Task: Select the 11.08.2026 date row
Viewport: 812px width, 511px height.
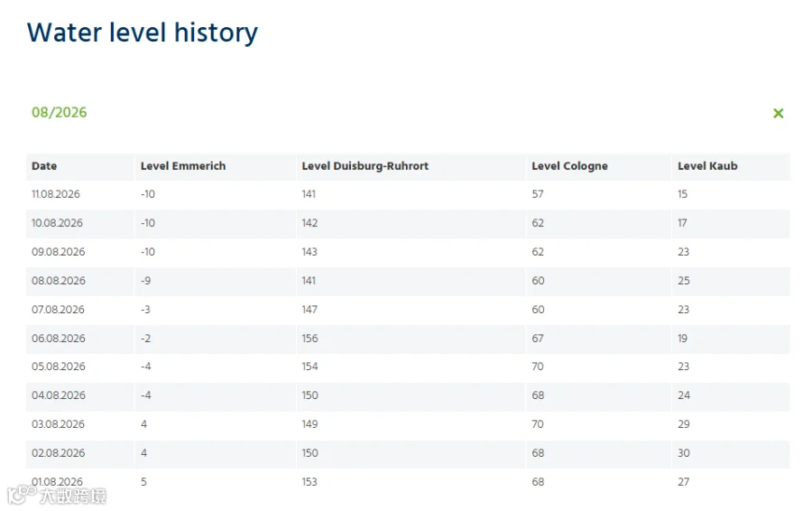Action: click(x=408, y=194)
